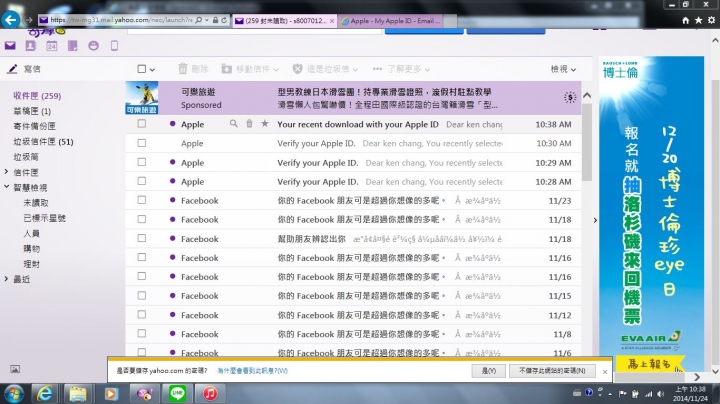Click the 寫信 compose pencil button
The height and width of the screenshot is (404, 720).
tap(24, 69)
